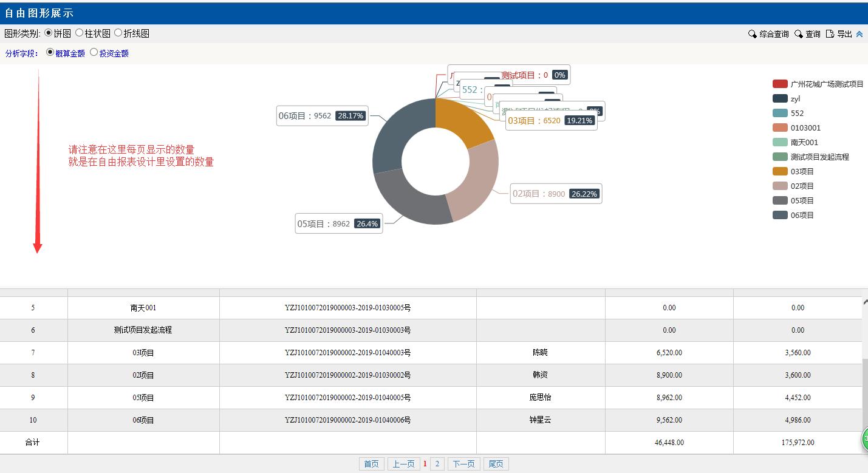Toggle 广州花城广场测试项目 legend swatch
The width and height of the screenshot is (868, 473).
coord(780,84)
